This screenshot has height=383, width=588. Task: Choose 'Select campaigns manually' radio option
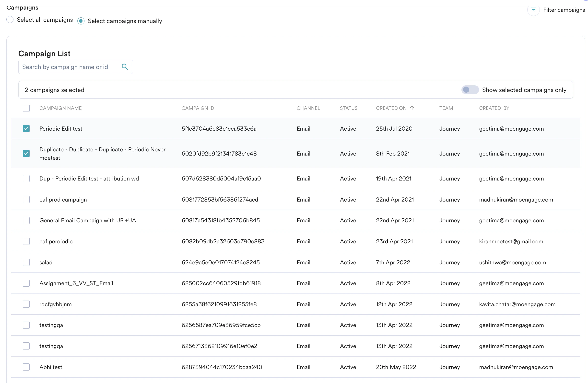coord(81,21)
